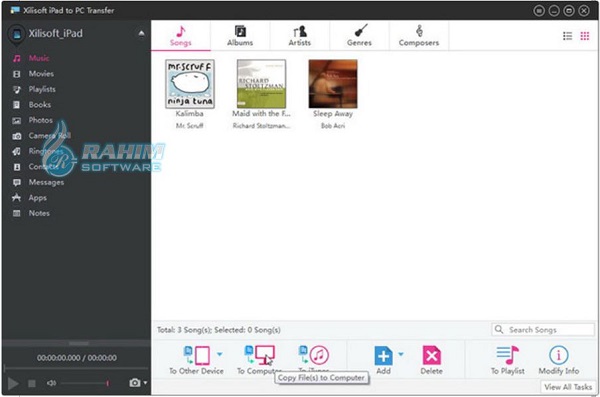The width and height of the screenshot is (600, 397).
Task: Click the Add files button
Action: 383,360
